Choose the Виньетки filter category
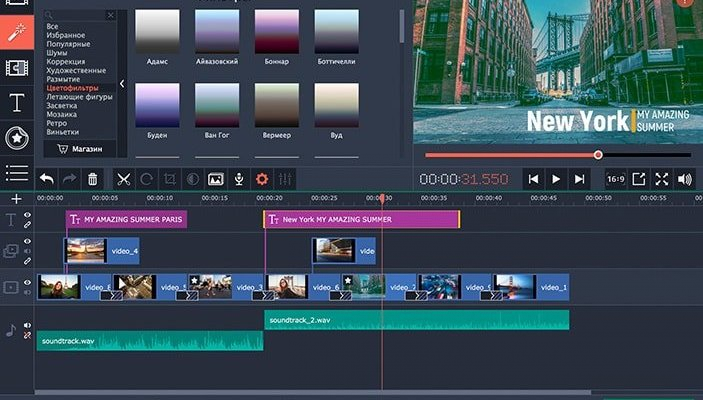 (x=63, y=132)
